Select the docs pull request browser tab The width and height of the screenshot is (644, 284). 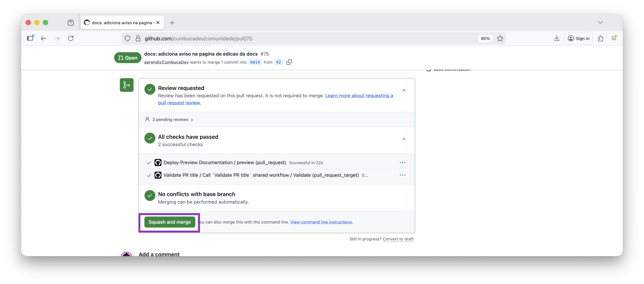tap(122, 23)
